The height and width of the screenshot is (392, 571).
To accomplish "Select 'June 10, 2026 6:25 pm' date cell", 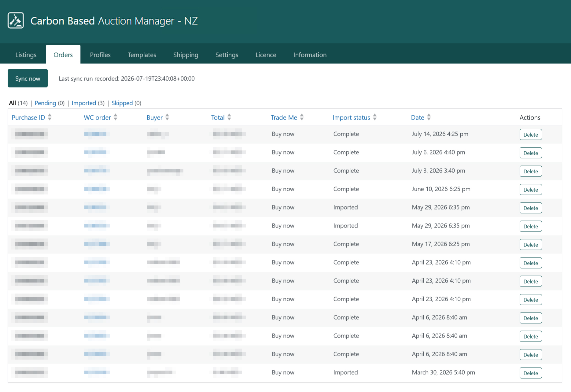I will point(441,189).
